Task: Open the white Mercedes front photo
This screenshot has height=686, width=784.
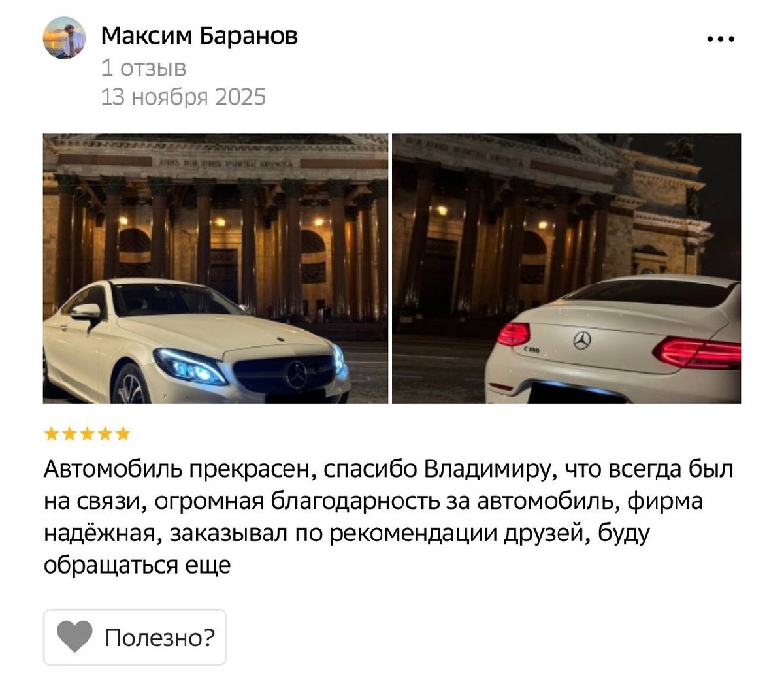Action: 216,269
